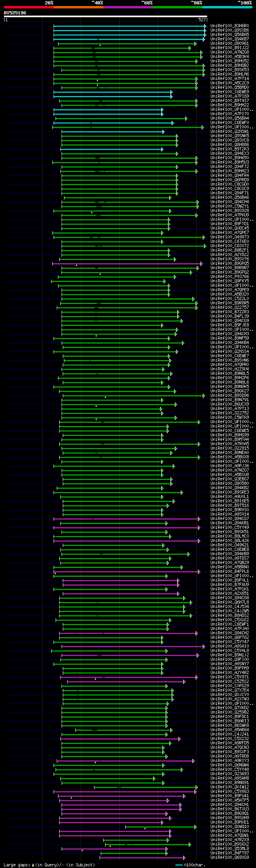Select hit label UniRef100_Q56BA5
This screenshot has height=868, width=256.
coord(230,35)
